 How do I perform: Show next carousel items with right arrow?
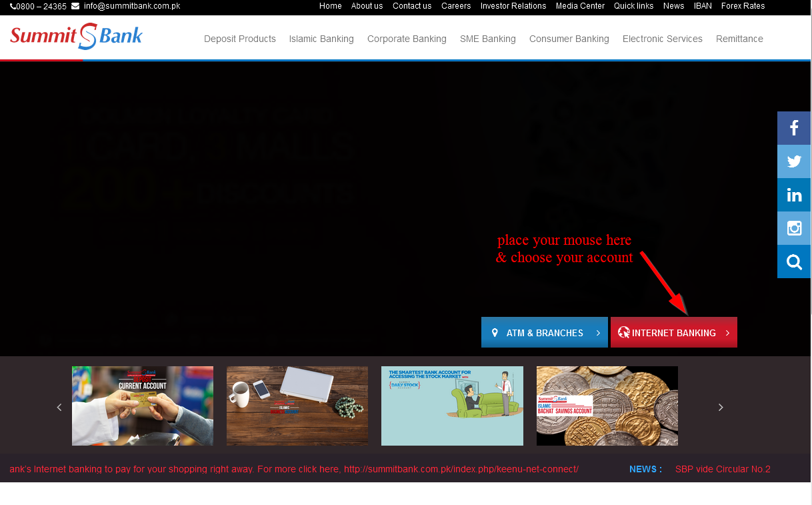[x=720, y=407]
